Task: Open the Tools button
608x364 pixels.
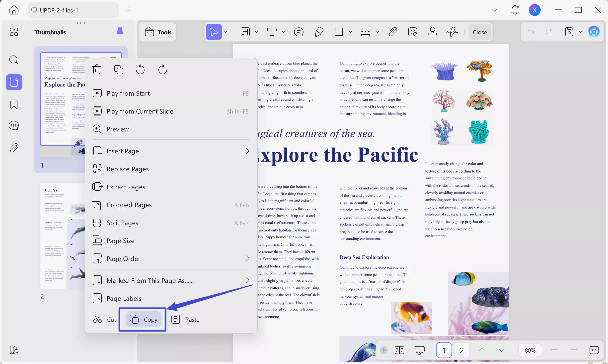Action: tap(158, 32)
